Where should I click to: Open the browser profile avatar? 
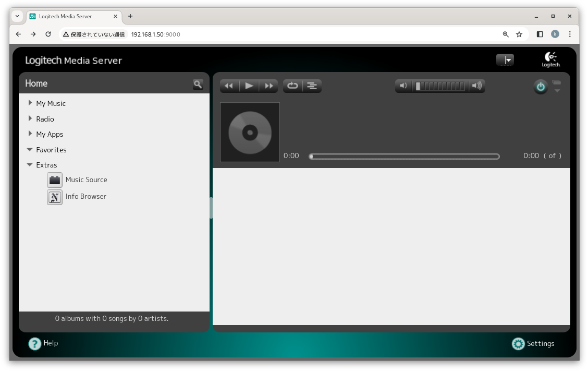tap(555, 34)
